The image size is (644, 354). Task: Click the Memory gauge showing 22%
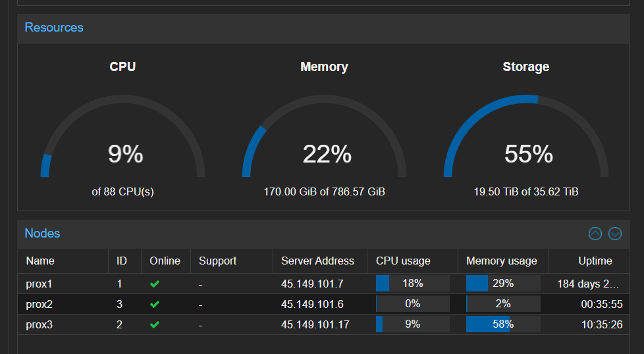click(x=325, y=136)
